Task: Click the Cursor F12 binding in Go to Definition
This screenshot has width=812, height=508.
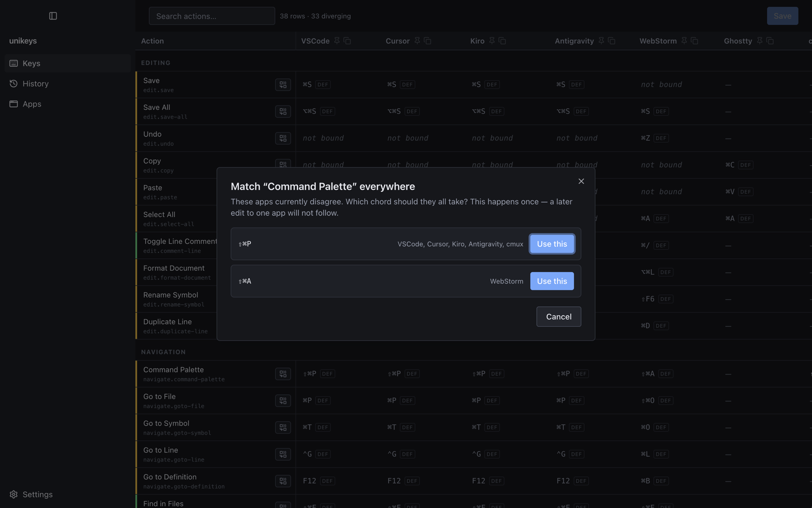Action: [394, 481]
